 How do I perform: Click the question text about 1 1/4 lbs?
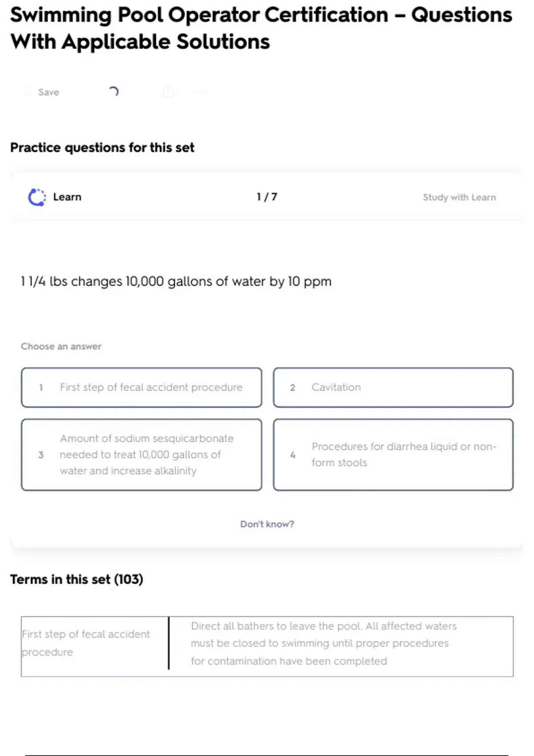click(x=176, y=281)
